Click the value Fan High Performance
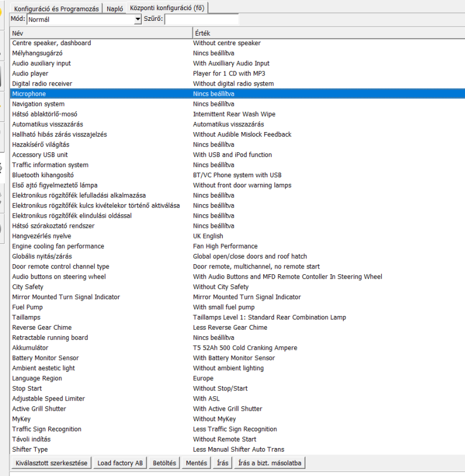This screenshot has width=465, height=476. (226, 246)
